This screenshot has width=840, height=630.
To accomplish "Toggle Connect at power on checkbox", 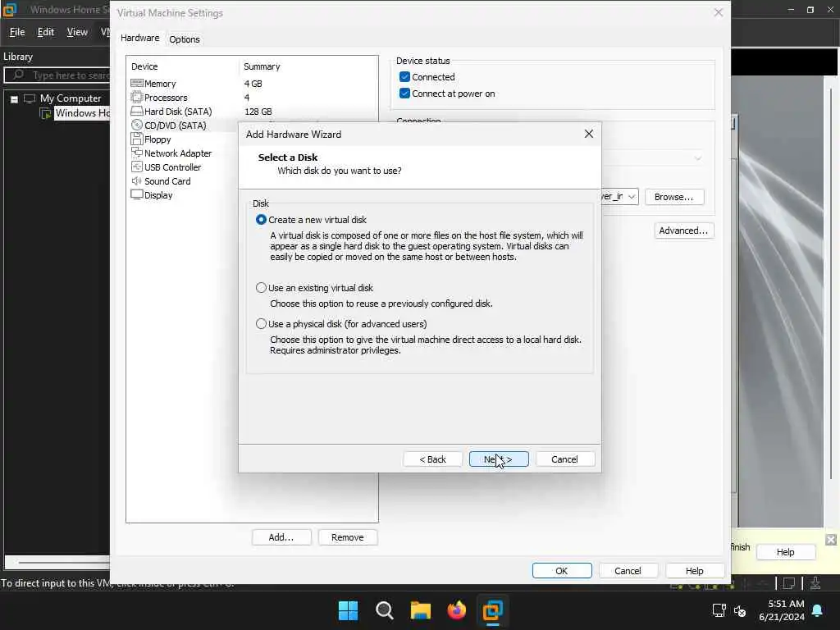I will pos(404,94).
